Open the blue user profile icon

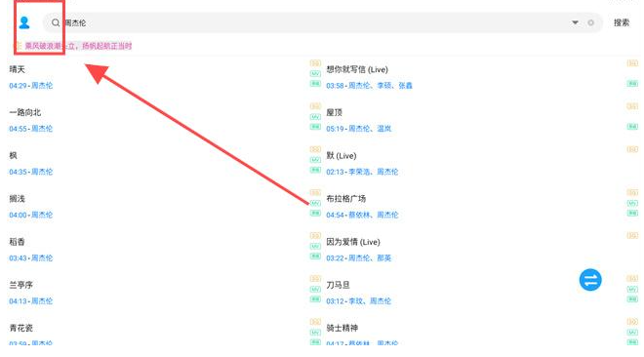pyautogui.click(x=24, y=22)
